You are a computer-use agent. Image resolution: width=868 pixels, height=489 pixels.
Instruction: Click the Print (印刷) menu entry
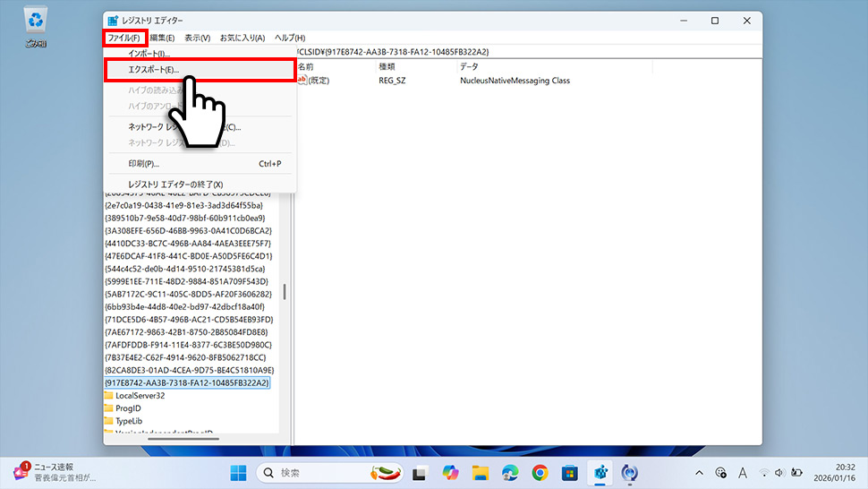pyautogui.click(x=143, y=164)
